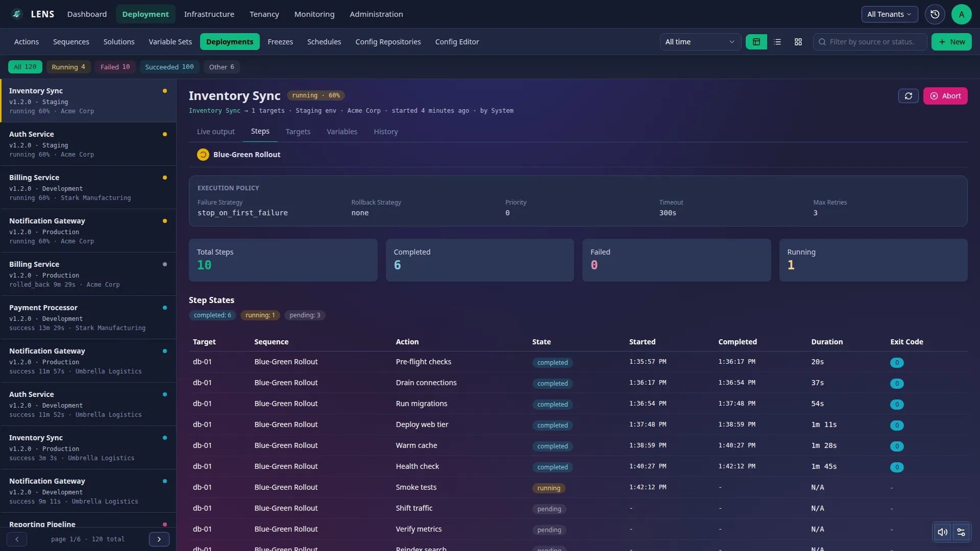Click exit code 0 badge for Health check
980x551 pixels.
(897, 467)
